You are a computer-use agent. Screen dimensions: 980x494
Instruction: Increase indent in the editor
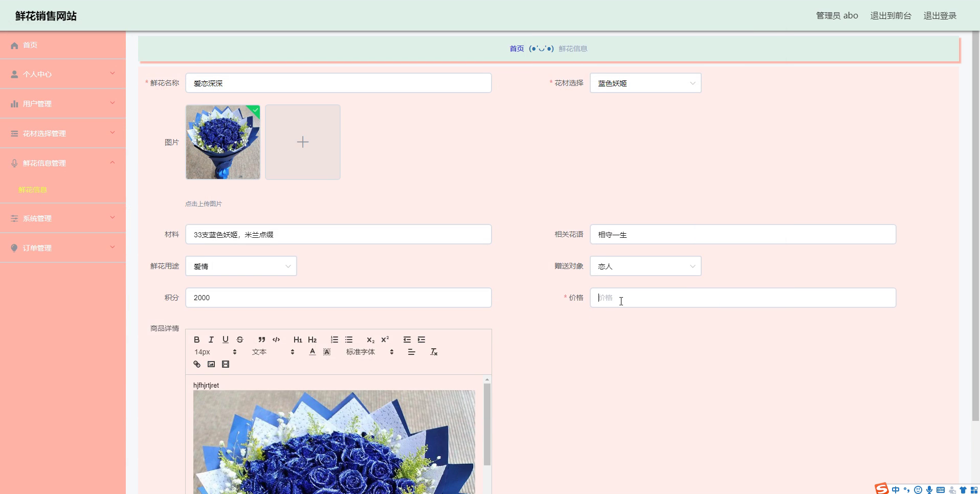coord(421,340)
